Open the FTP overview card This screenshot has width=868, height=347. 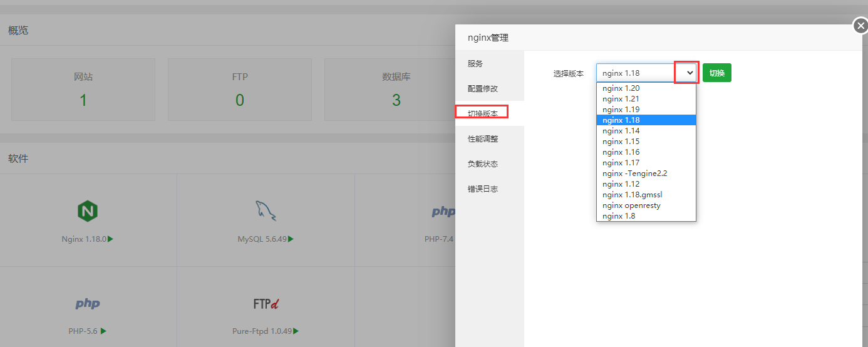coord(240,90)
